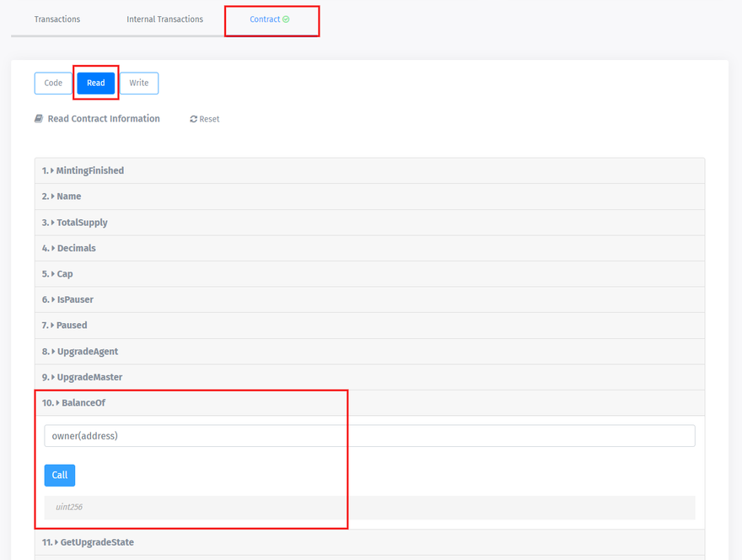Click the owner(address) input field

[369, 436]
